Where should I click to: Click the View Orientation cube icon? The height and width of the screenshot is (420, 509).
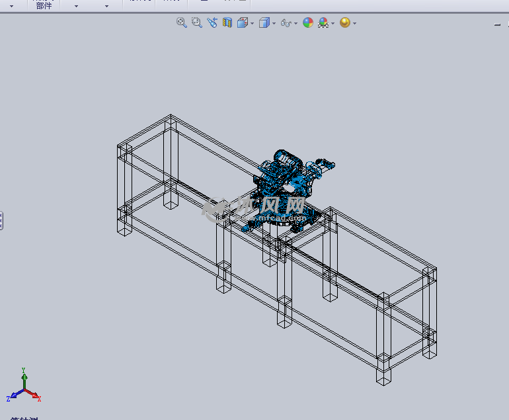pos(243,22)
